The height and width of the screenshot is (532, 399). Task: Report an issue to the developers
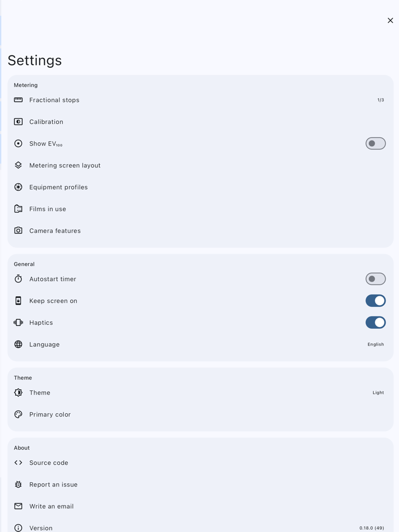199,484
